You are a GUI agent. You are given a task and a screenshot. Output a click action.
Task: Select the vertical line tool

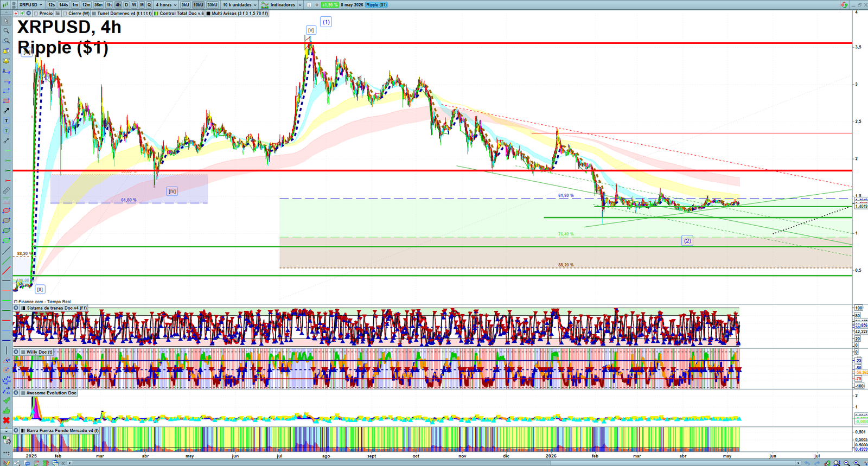point(7,350)
